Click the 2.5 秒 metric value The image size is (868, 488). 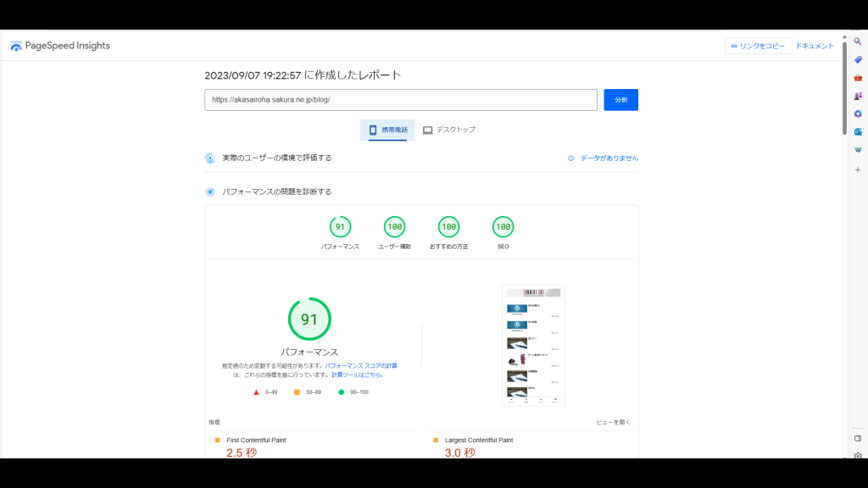coord(242,452)
